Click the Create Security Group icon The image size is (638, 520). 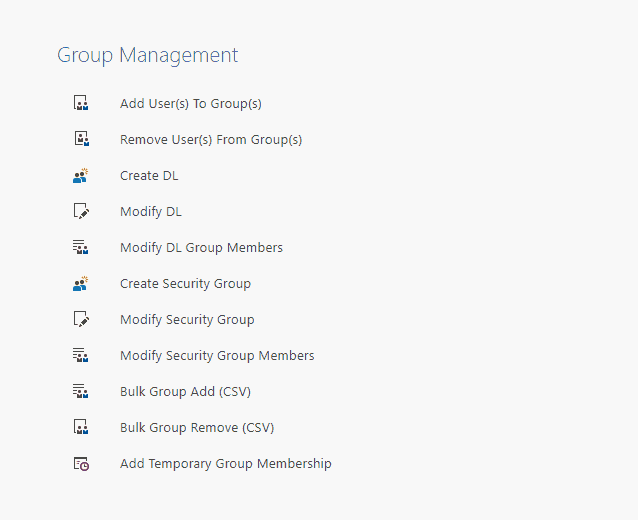point(81,284)
